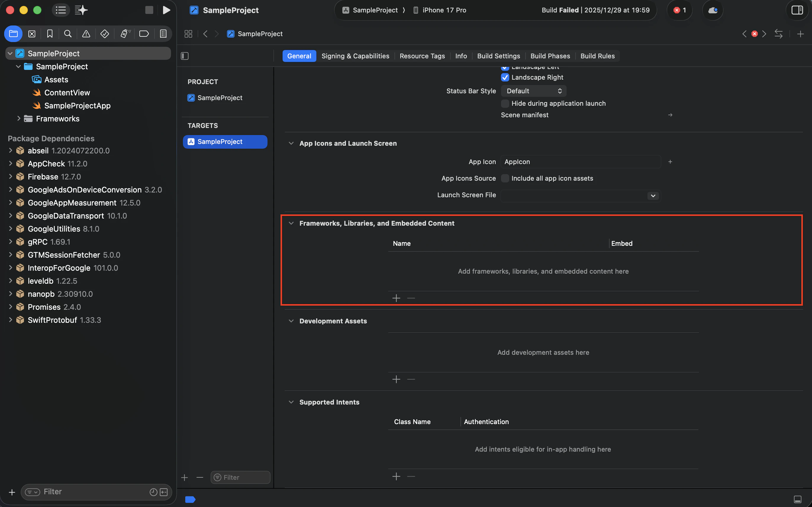The image size is (812, 507).
Task: Open the Scene manifest arrow link
Action: point(670,115)
